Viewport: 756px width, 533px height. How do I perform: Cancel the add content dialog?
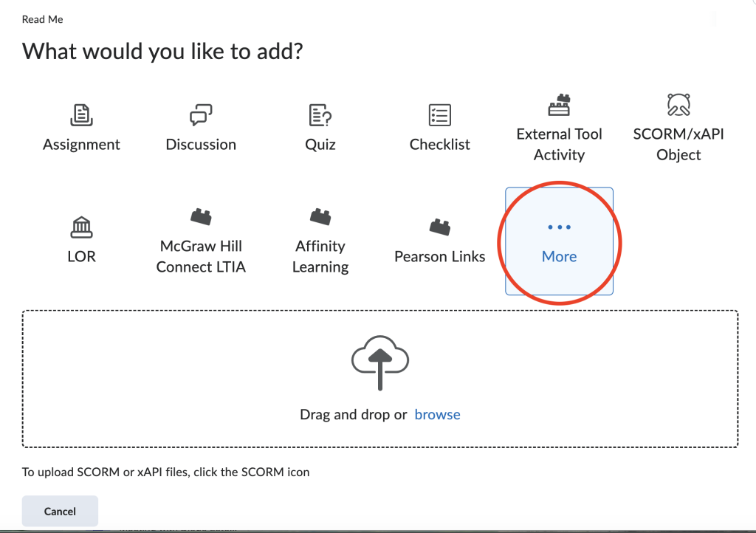coord(60,512)
